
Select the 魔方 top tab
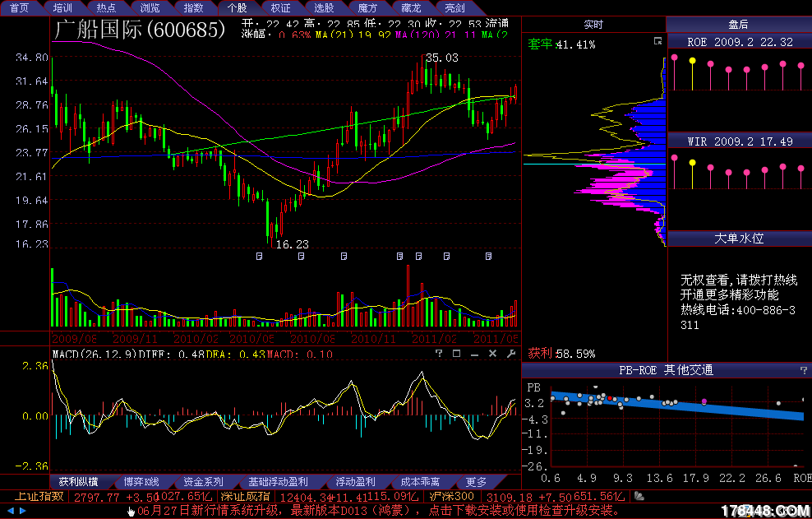pos(367,7)
